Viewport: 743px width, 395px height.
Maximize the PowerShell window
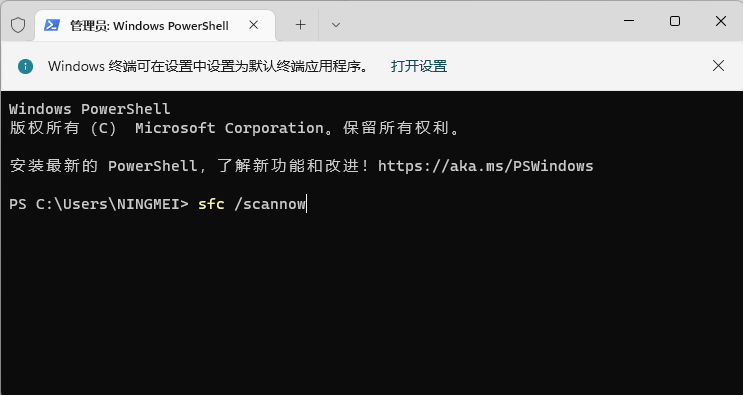click(x=675, y=21)
